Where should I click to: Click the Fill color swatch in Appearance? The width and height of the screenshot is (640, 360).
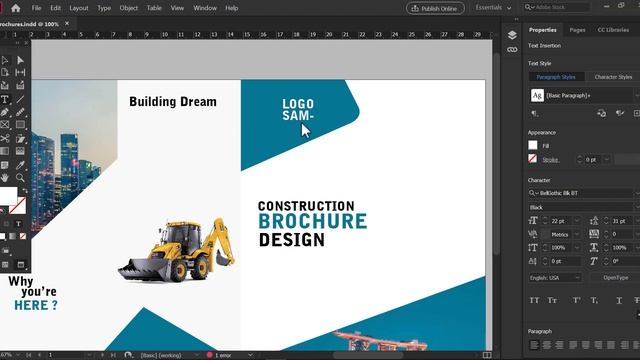tap(533, 145)
